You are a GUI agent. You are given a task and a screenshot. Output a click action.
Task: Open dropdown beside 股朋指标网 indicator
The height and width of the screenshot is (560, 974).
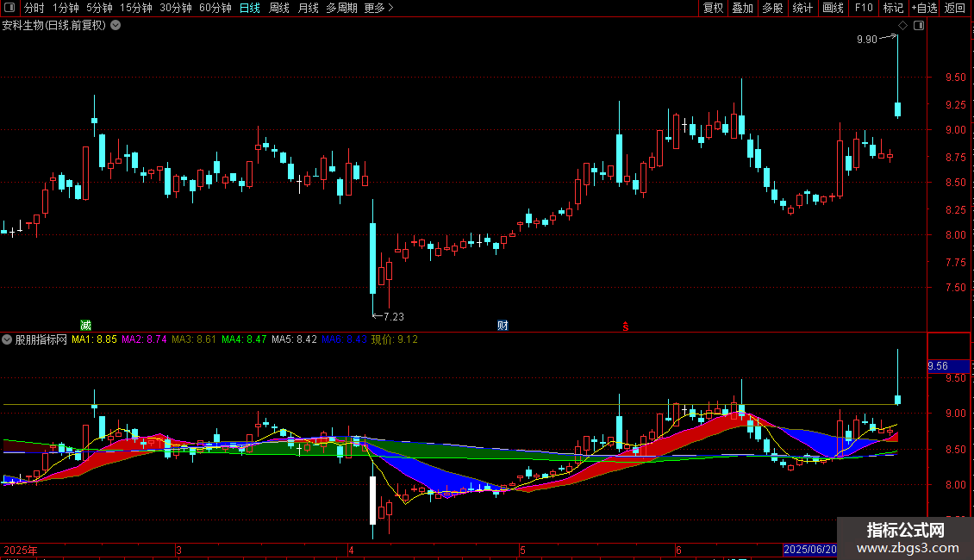click(x=7, y=339)
